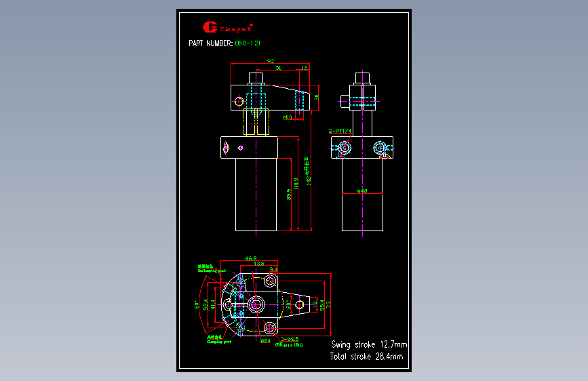
Task: Pick the 'ø64' diameter callout
Action: [x=265, y=341]
